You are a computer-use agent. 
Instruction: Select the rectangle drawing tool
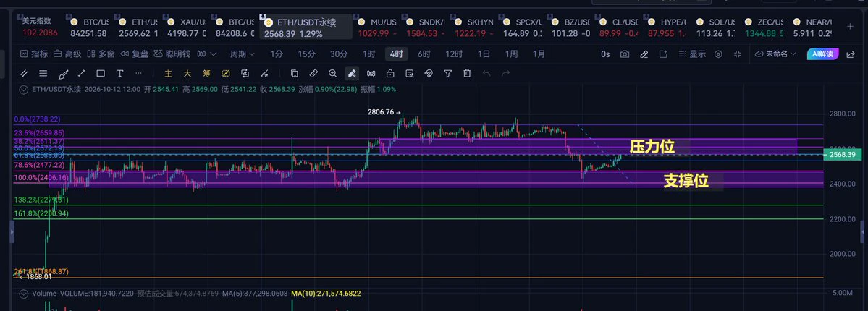coord(101,73)
